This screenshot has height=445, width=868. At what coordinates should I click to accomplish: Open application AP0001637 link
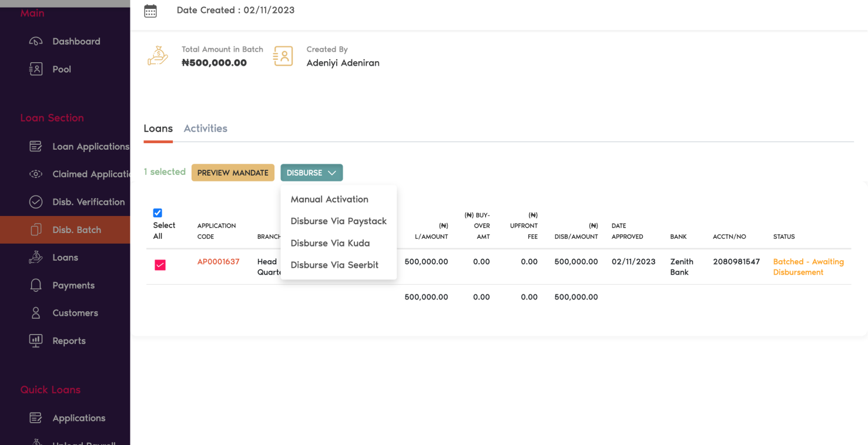(218, 261)
